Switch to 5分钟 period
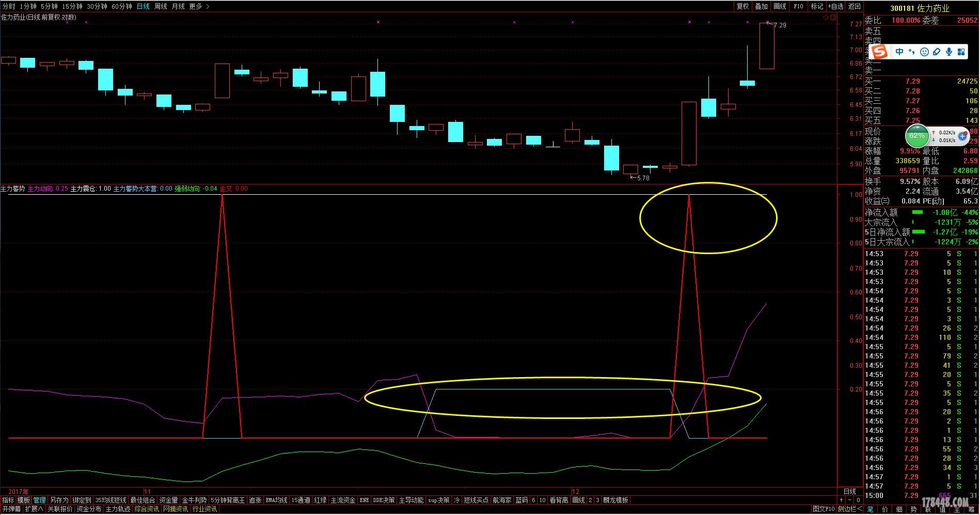 tap(49, 6)
